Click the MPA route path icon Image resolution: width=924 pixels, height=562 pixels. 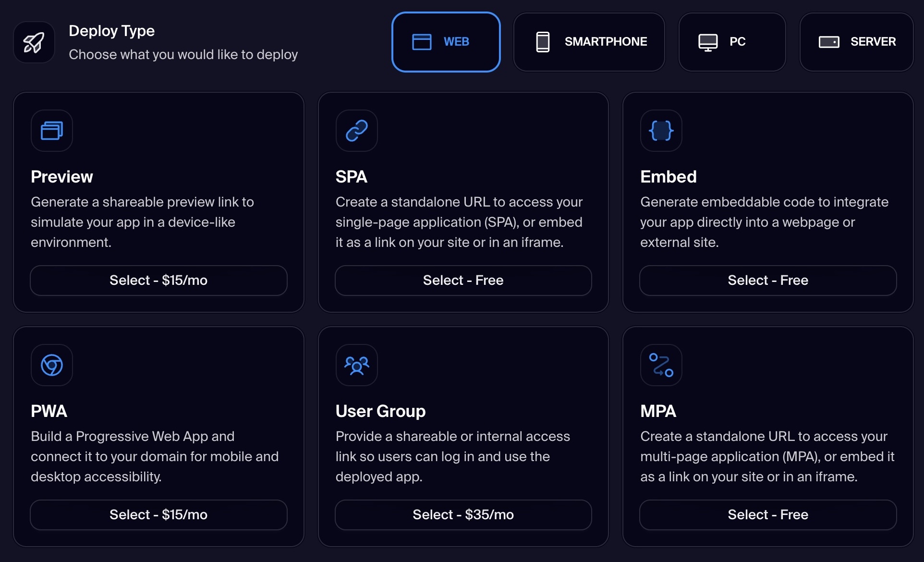point(661,365)
